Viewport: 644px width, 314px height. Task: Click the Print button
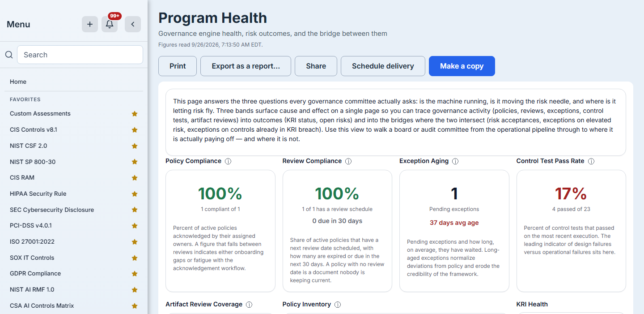(178, 66)
